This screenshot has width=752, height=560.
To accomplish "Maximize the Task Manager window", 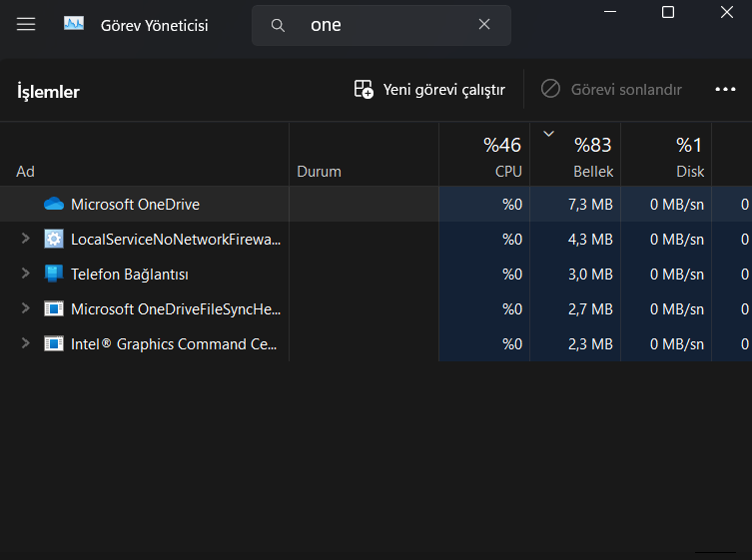I will point(668,12).
